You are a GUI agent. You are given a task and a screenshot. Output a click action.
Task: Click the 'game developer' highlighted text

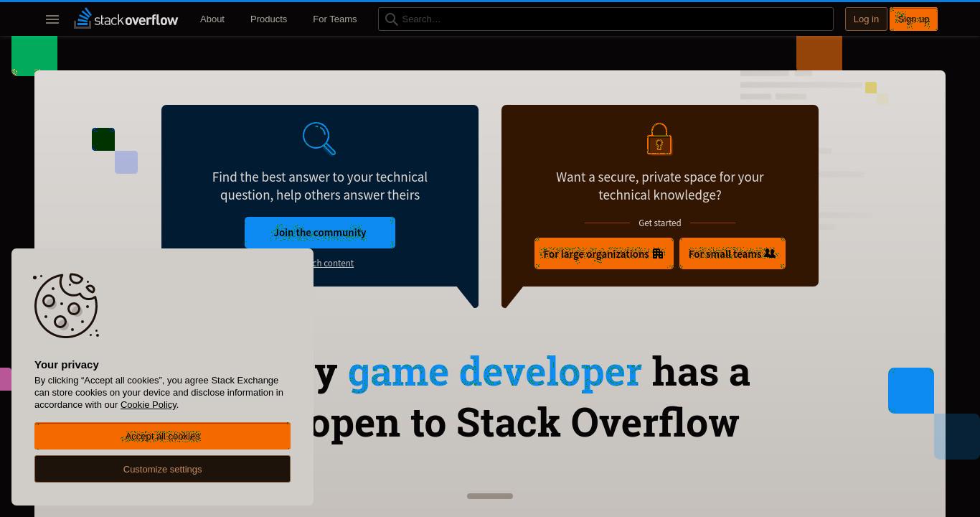[494, 372]
